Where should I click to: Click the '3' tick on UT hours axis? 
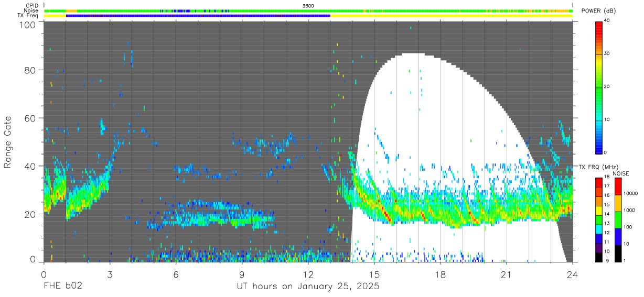click(110, 275)
